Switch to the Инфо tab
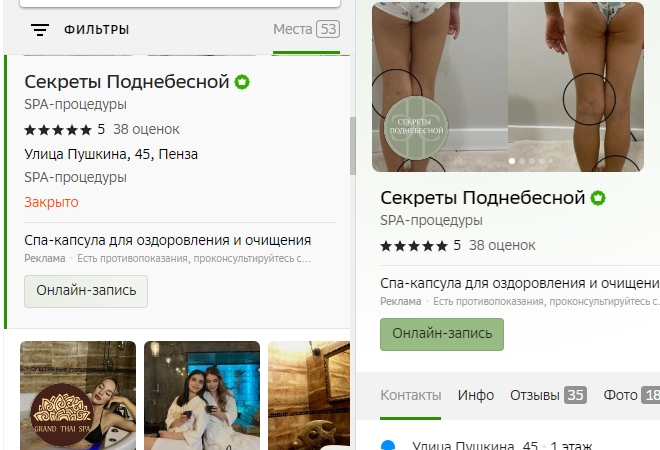The width and height of the screenshot is (660, 450). pyautogui.click(x=476, y=395)
